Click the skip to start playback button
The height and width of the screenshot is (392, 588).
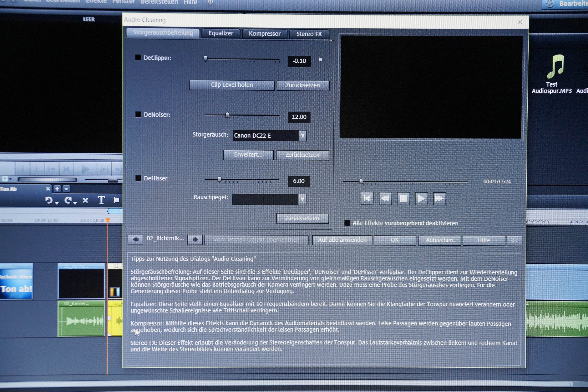tap(367, 198)
